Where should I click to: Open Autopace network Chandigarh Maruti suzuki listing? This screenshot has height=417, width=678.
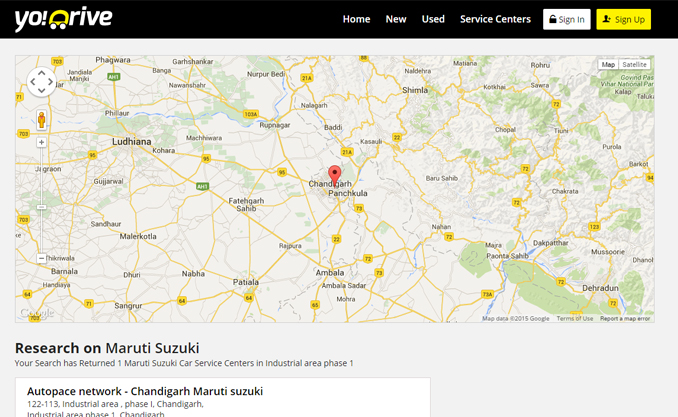pos(145,391)
